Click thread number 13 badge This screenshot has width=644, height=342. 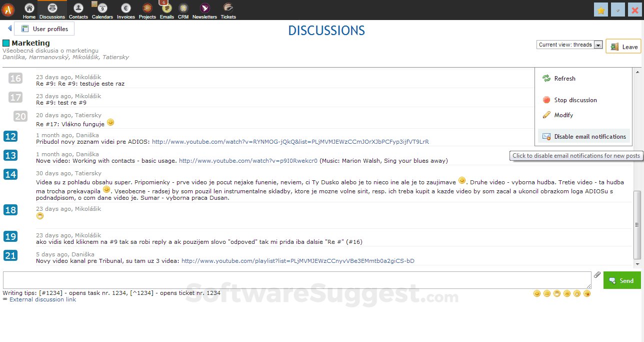[x=10, y=155]
